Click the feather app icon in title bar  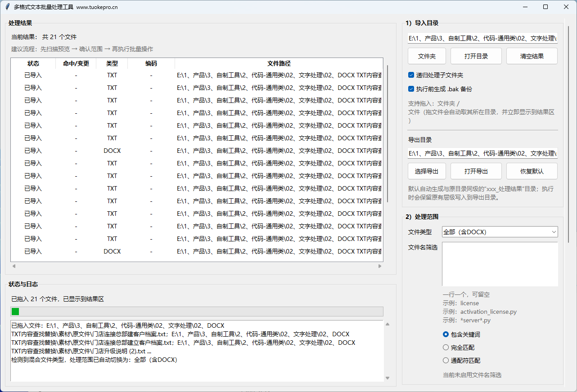8,7
